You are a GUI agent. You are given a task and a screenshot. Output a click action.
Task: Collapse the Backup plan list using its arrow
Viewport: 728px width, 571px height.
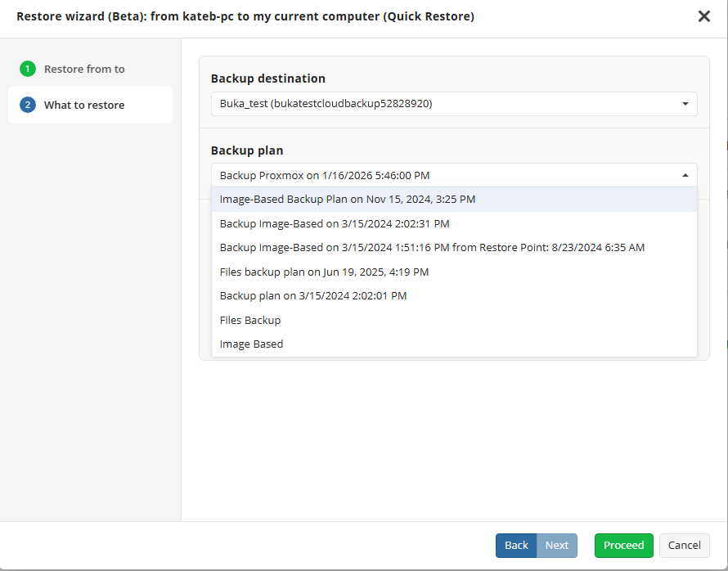coord(685,175)
